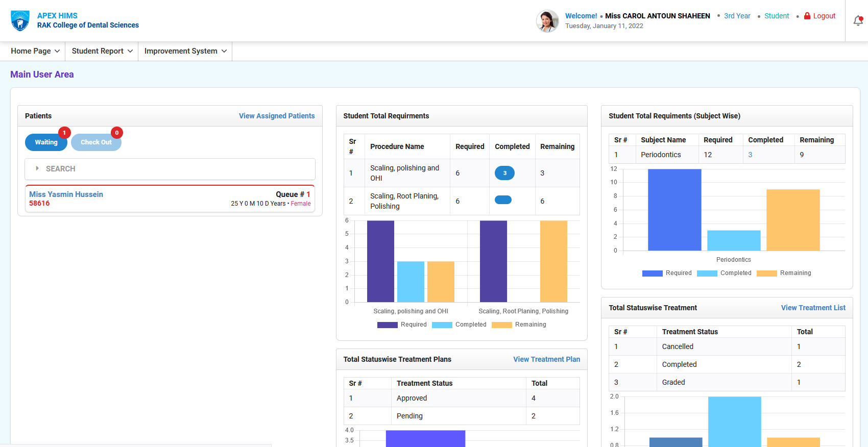The width and height of the screenshot is (868, 447).
Task: Click the user profile photo
Action: coord(547,21)
